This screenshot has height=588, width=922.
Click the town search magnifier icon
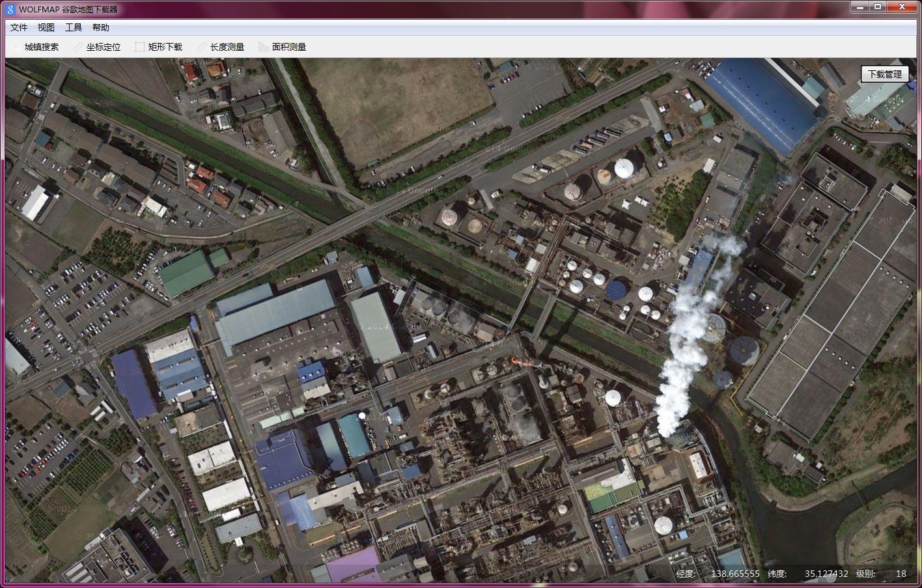(16, 47)
